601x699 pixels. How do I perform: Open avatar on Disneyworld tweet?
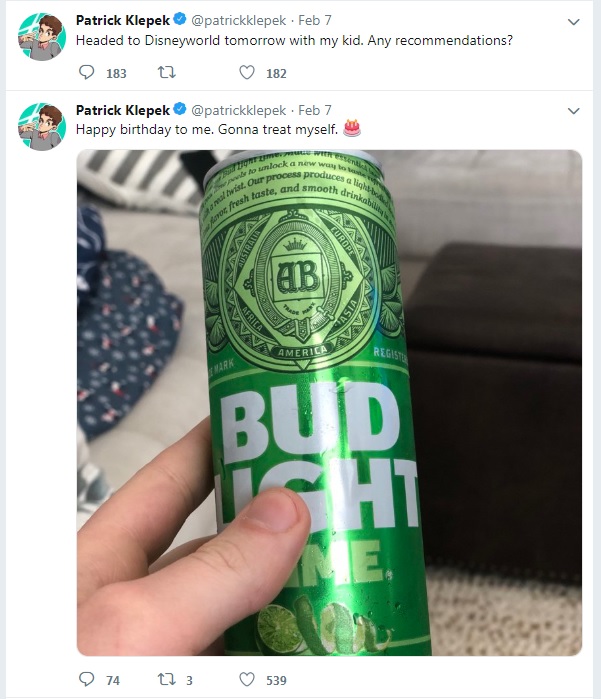click(42, 37)
